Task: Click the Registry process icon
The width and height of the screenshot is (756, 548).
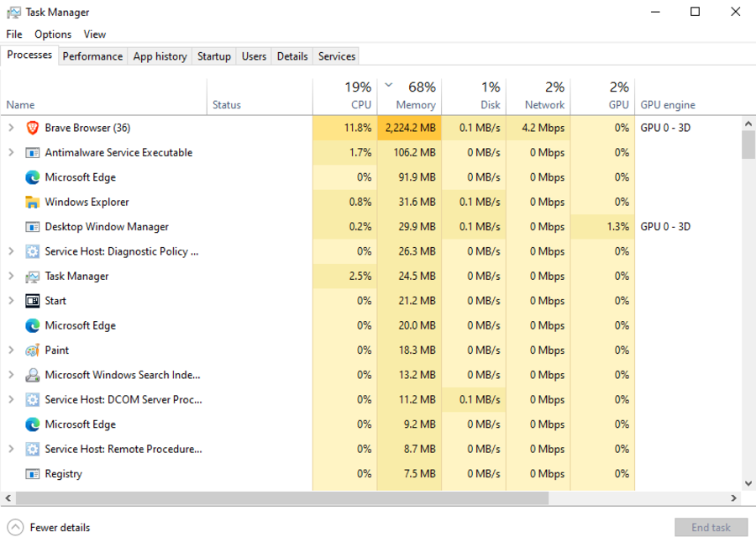Action: point(32,474)
